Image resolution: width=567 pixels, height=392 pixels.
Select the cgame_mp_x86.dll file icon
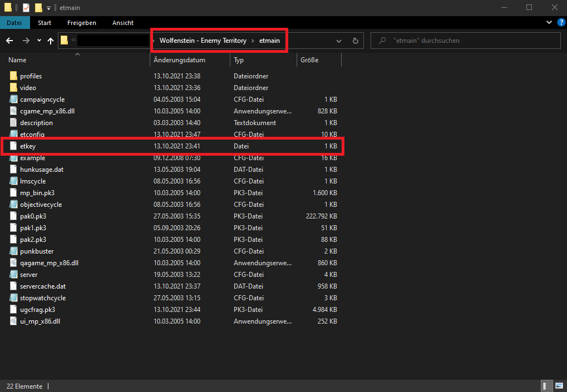[x=14, y=111]
